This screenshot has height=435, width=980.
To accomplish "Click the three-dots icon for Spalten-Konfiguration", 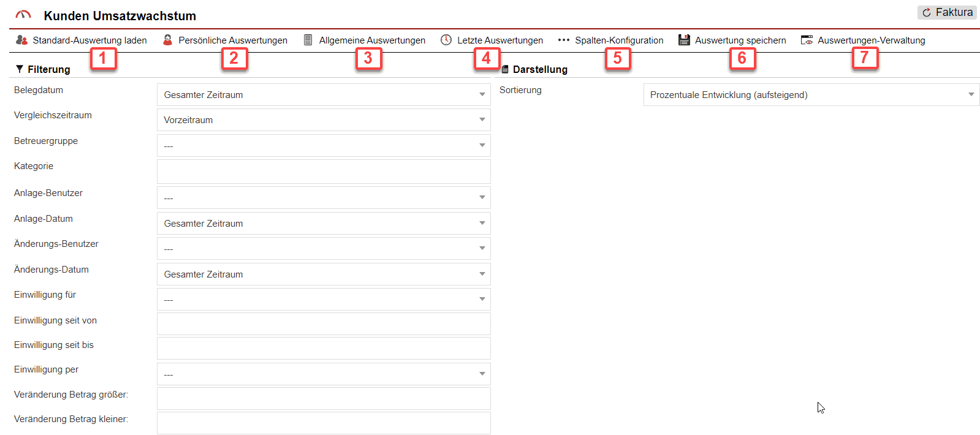I will click(x=563, y=40).
